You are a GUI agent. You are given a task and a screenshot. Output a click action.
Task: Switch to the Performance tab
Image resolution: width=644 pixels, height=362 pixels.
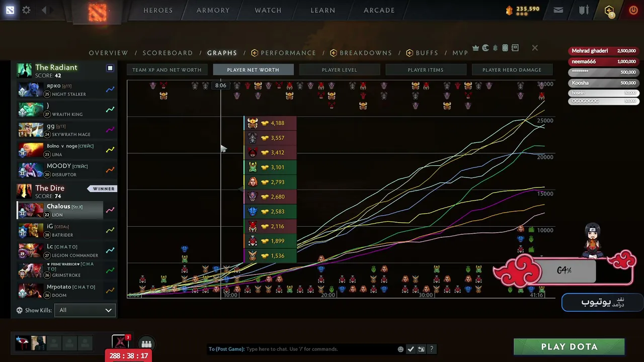[284, 53]
